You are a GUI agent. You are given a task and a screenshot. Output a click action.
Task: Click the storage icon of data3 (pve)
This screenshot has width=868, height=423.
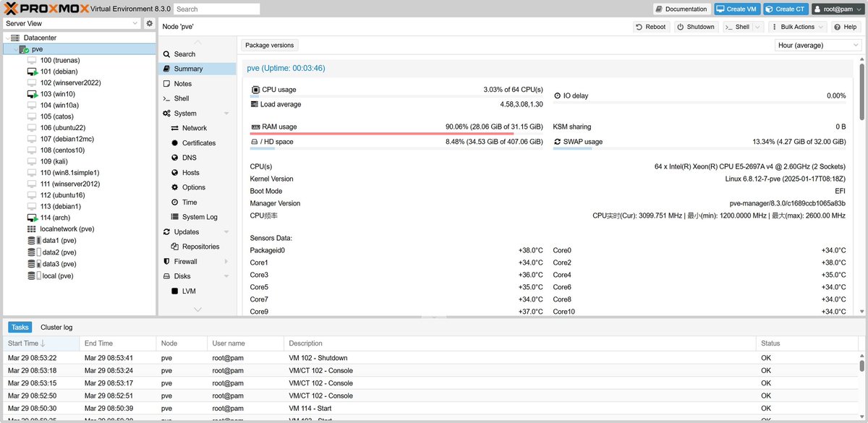click(x=34, y=264)
